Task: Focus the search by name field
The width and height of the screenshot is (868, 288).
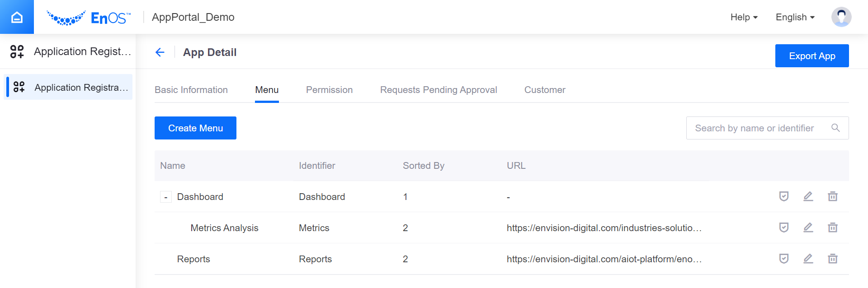Action: tap(755, 128)
